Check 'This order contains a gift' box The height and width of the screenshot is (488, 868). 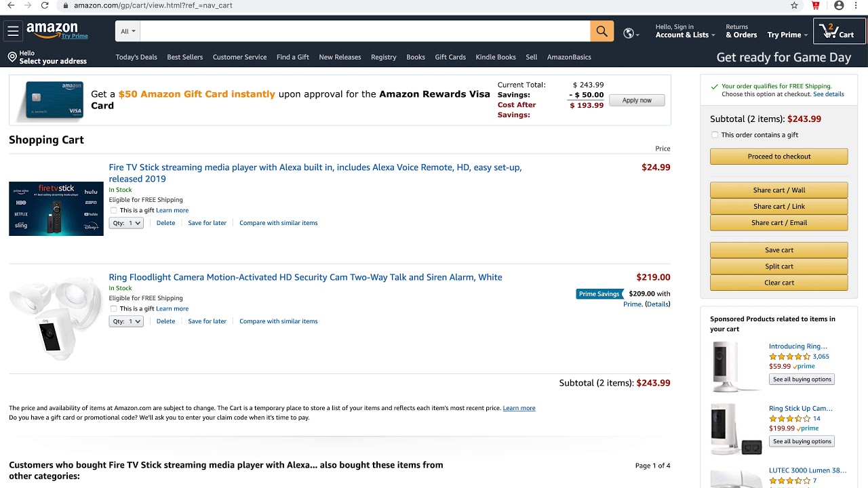[715, 135]
